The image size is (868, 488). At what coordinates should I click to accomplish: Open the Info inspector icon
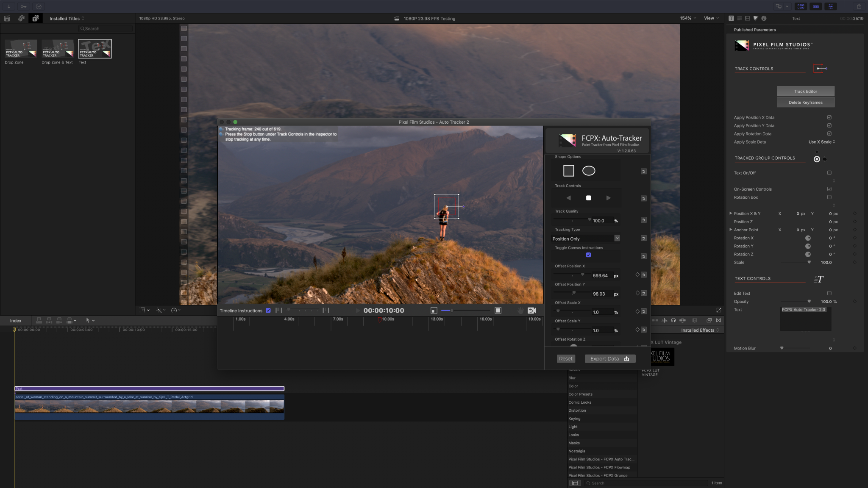[x=764, y=18]
